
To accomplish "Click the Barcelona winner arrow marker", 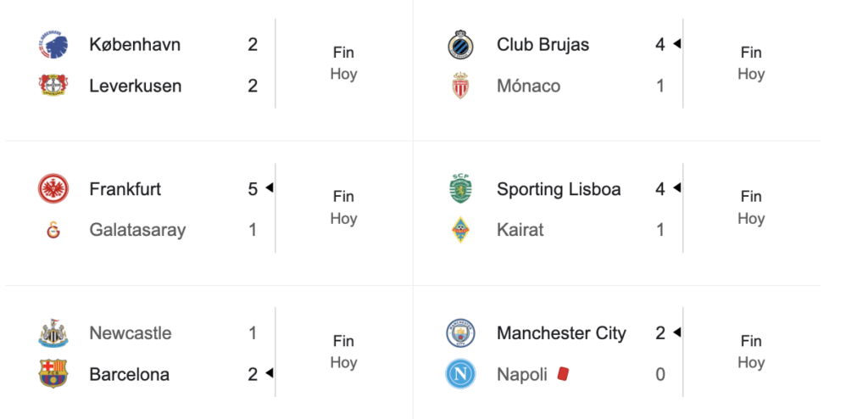I will 270,373.
